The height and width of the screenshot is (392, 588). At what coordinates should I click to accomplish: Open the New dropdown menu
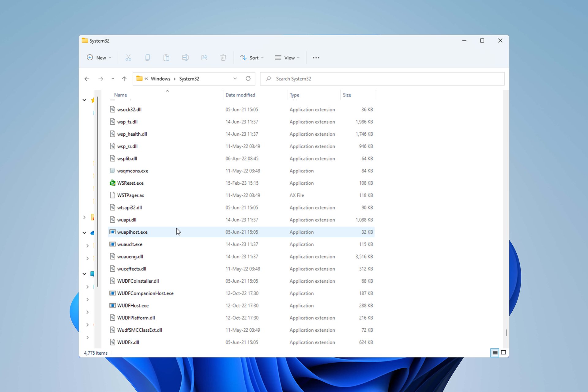99,58
